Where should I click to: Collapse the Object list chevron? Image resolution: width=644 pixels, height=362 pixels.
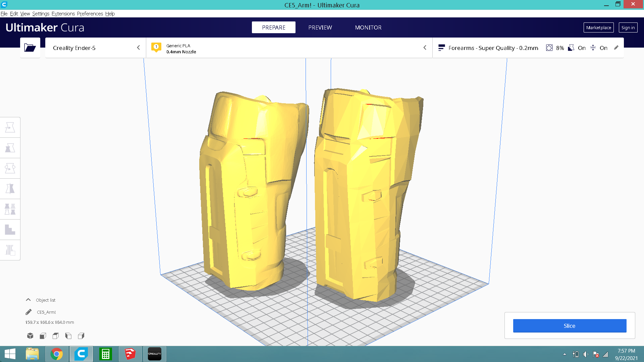(29, 300)
